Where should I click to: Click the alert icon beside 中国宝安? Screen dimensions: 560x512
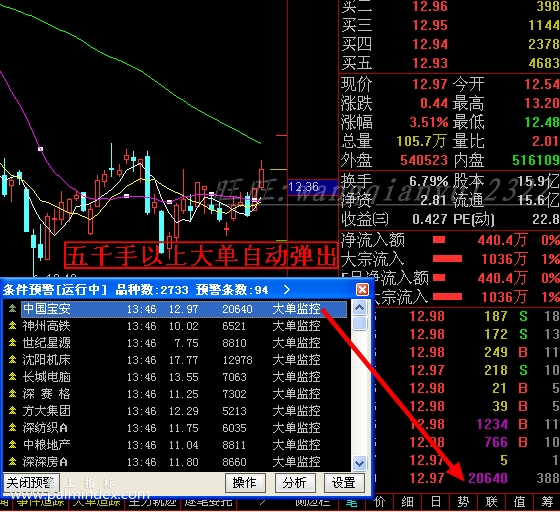12,309
